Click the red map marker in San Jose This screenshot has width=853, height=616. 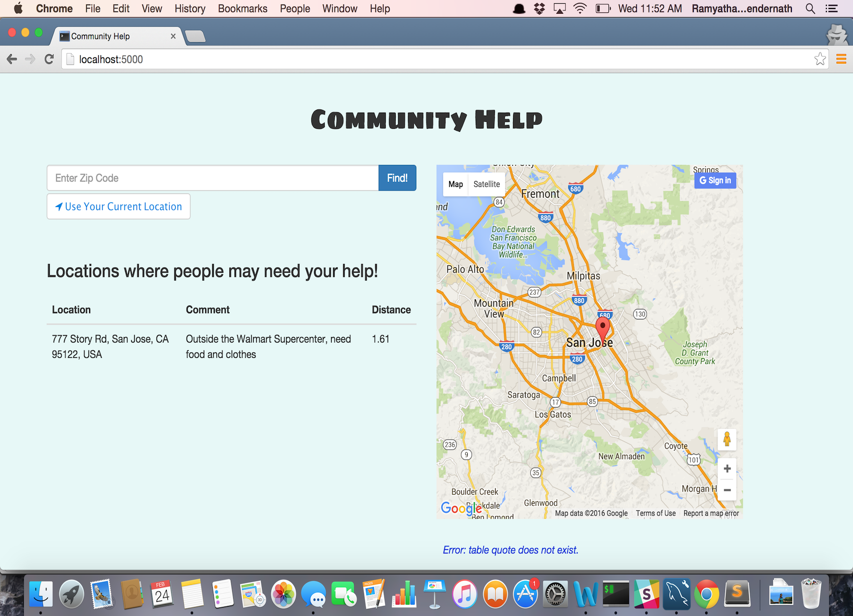pos(602,329)
